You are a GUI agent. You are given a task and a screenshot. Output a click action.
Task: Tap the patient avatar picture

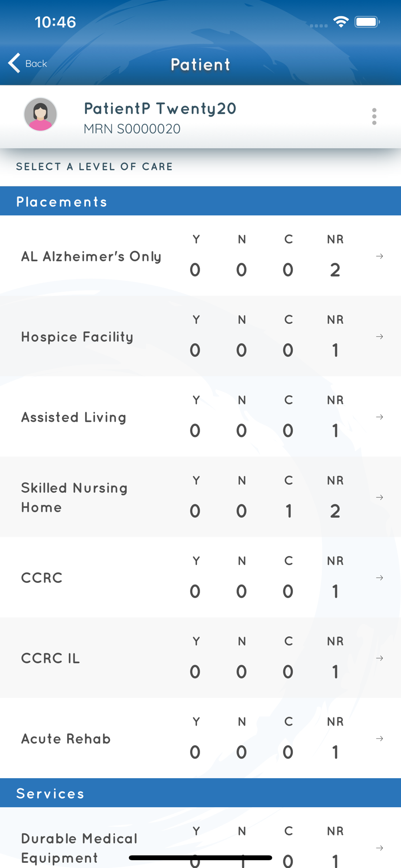40,115
